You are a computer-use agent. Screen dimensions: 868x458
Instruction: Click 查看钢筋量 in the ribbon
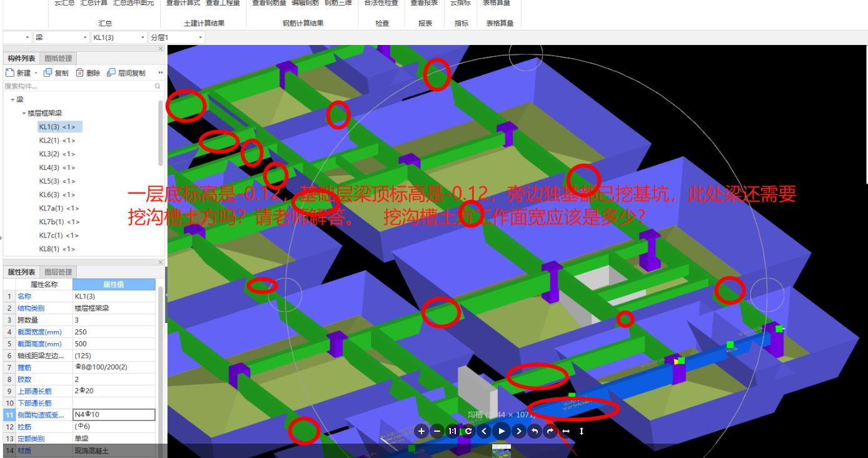(269, 3)
